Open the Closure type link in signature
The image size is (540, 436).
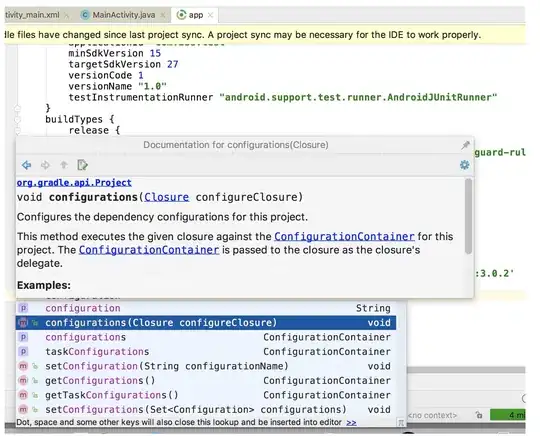pos(166,197)
